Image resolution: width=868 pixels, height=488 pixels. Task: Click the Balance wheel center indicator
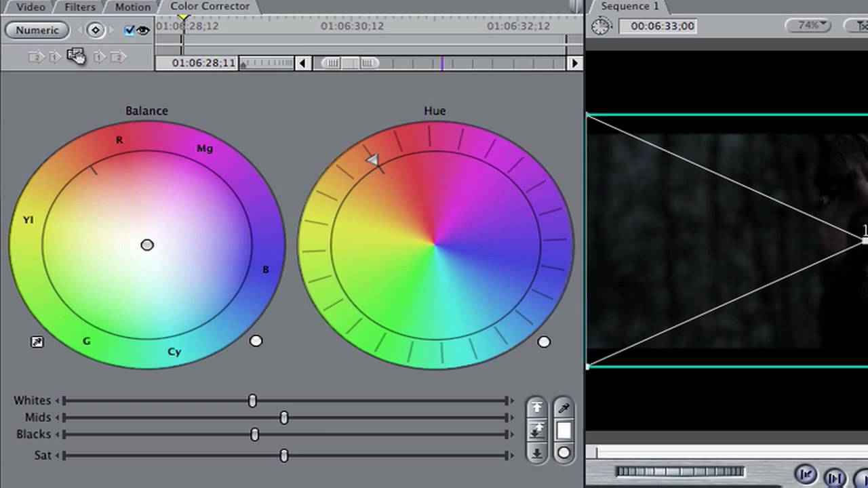point(147,245)
